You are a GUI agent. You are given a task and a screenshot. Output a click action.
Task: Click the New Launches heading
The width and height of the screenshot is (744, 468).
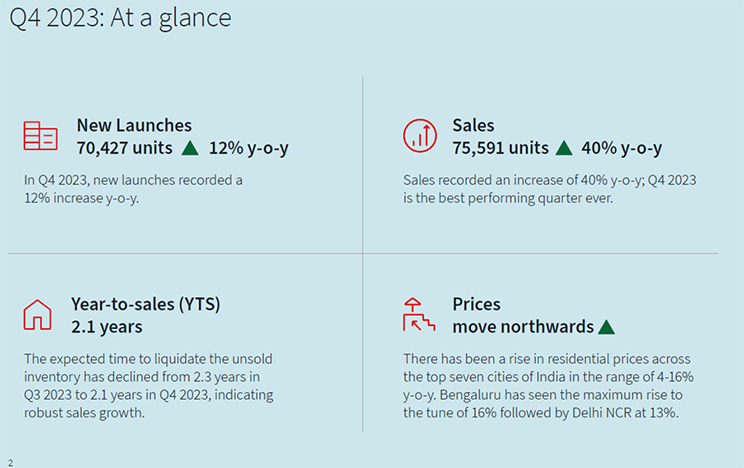[x=134, y=125]
